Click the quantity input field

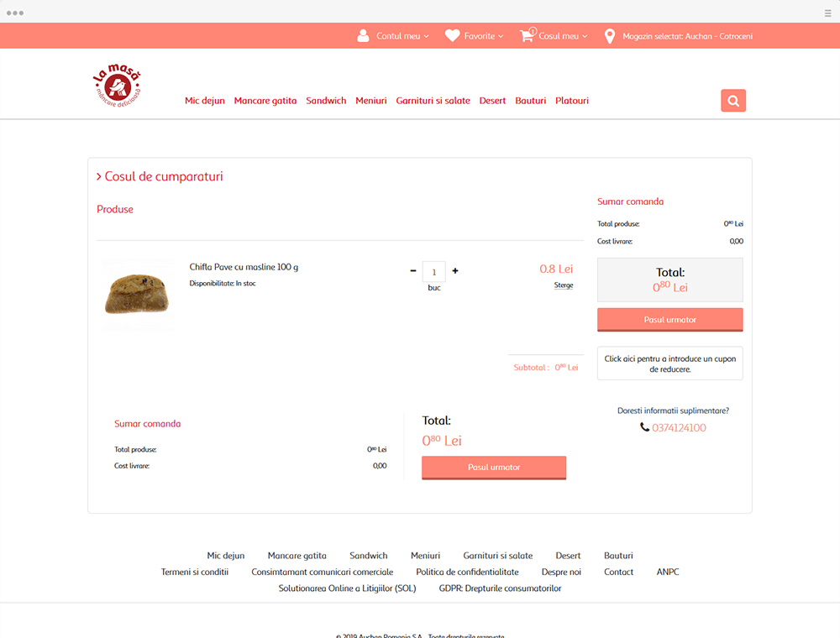click(434, 272)
